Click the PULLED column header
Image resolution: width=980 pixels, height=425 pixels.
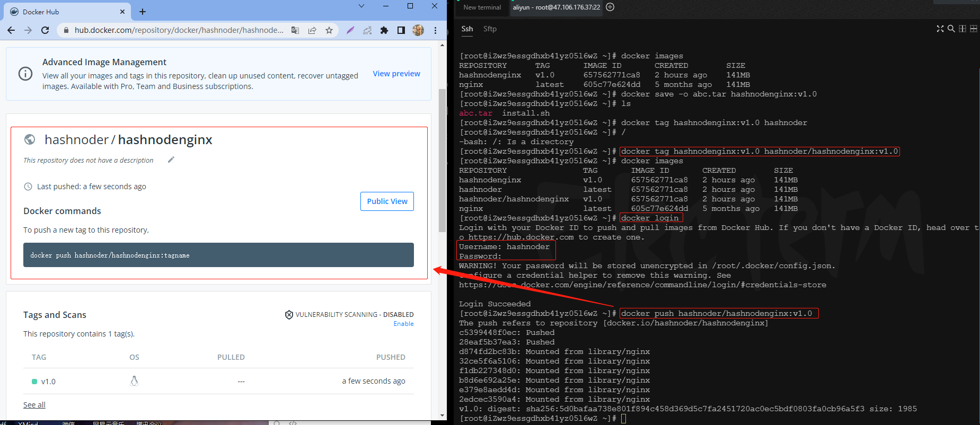point(231,357)
